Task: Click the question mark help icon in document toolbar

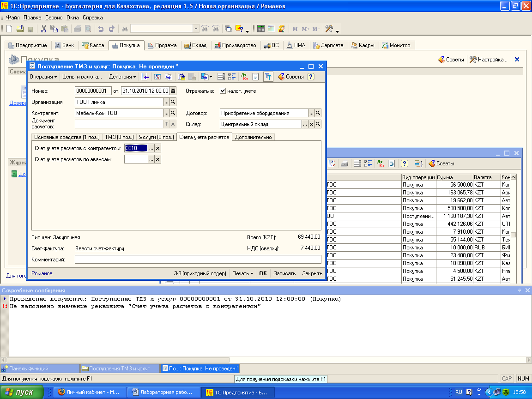Action: pyautogui.click(x=310, y=77)
